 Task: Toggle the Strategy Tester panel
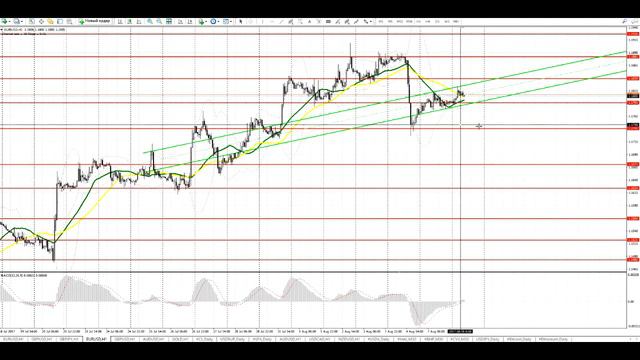(69, 21)
